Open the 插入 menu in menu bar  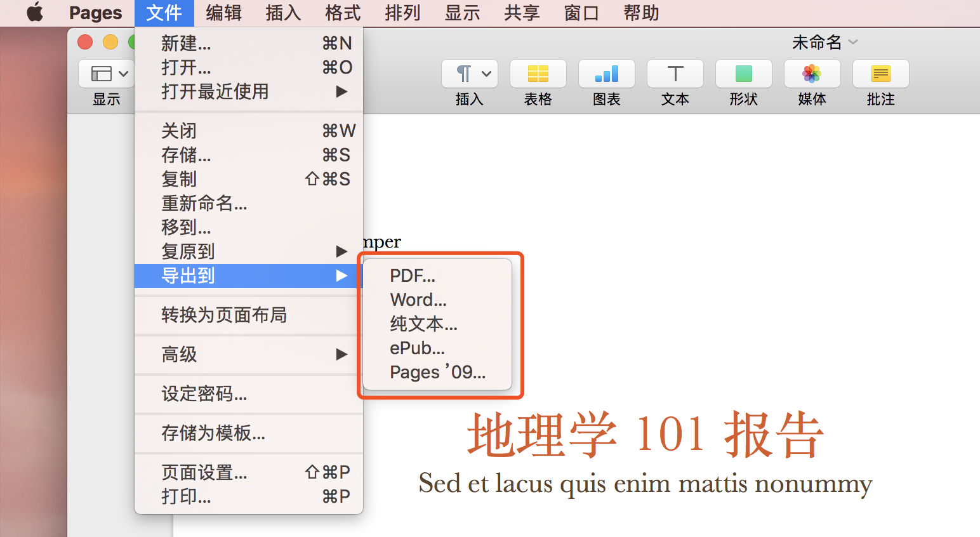tap(283, 13)
